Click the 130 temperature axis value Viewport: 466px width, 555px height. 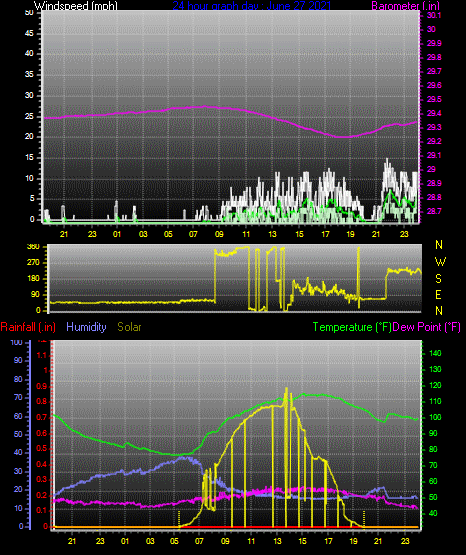tap(435, 369)
